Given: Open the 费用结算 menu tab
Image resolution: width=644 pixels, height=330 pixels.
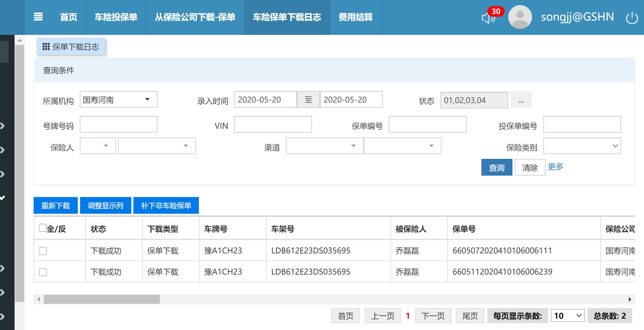Looking at the screenshot, I should pos(355,17).
